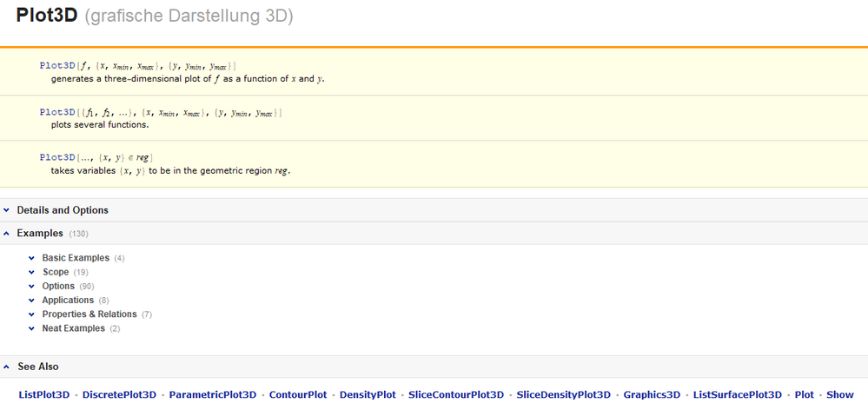This screenshot has height=410, width=868.
Task: Open Neat Examples subsection
Action: tap(73, 328)
